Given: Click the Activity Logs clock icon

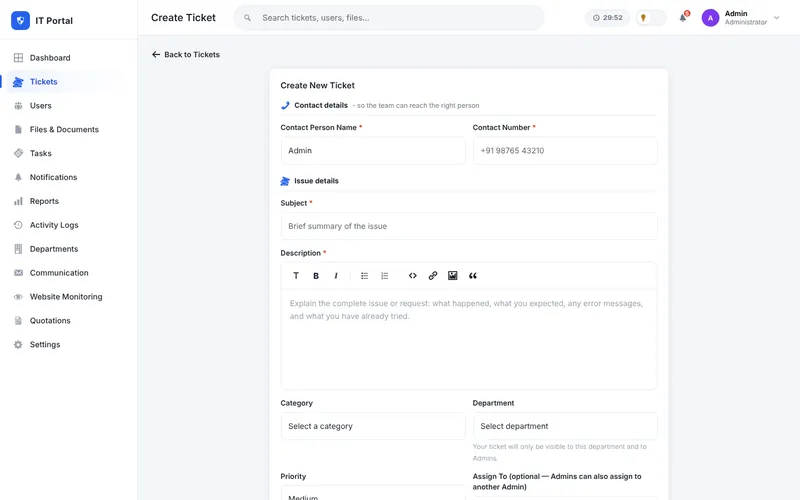Looking at the screenshot, I should click(18, 225).
